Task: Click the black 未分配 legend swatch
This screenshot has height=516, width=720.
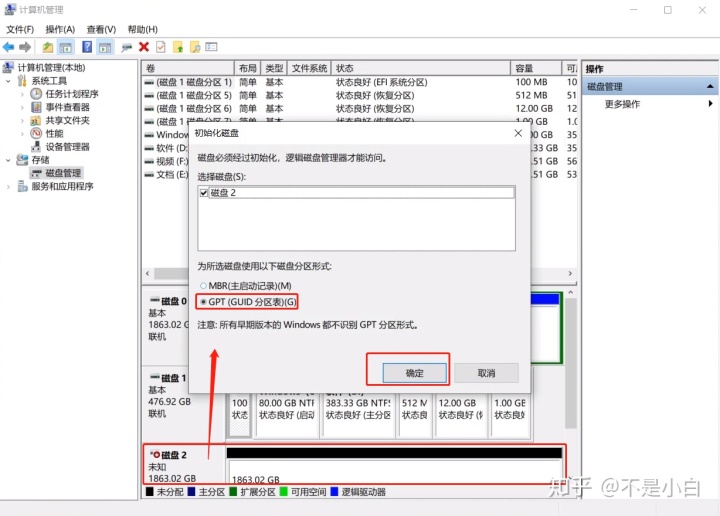Action: [x=149, y=492]
